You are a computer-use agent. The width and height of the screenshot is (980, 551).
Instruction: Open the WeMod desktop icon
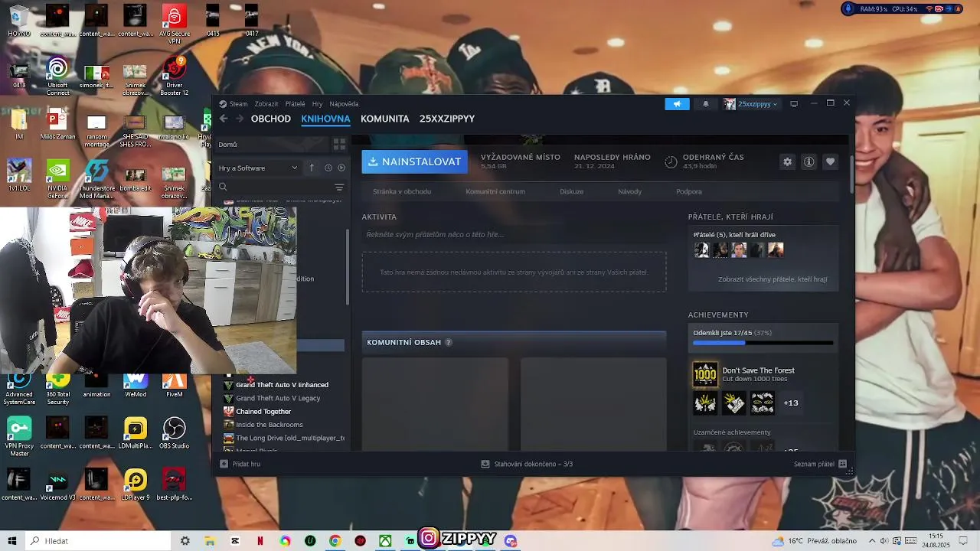[136, 383]
